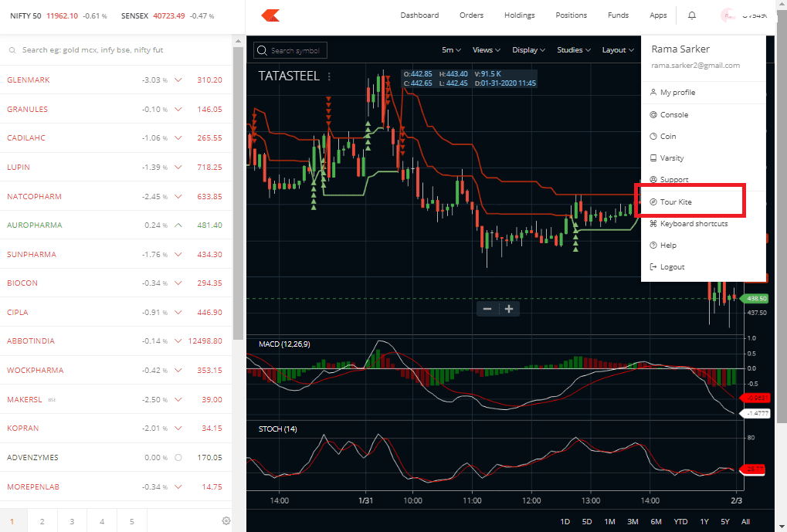The height and width of the screenshot is (532, 787).
Task: Set chart range to All
Action: pyautogui.click(x=746, y=522)
